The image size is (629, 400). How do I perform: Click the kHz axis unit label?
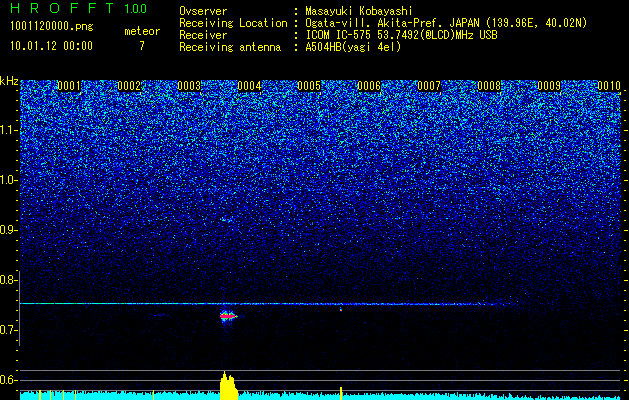pyautogui.click(x=9, y=81)
